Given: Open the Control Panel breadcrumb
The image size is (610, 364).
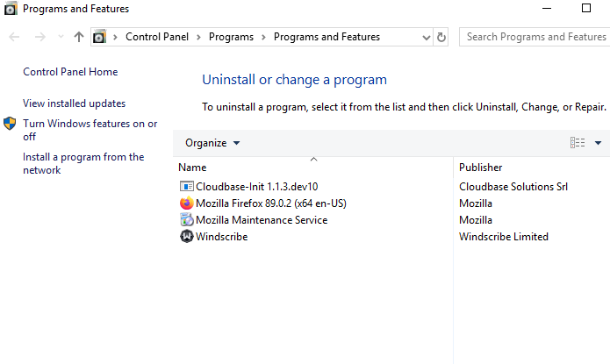Looking at the screenshot, I should (157, 37).
